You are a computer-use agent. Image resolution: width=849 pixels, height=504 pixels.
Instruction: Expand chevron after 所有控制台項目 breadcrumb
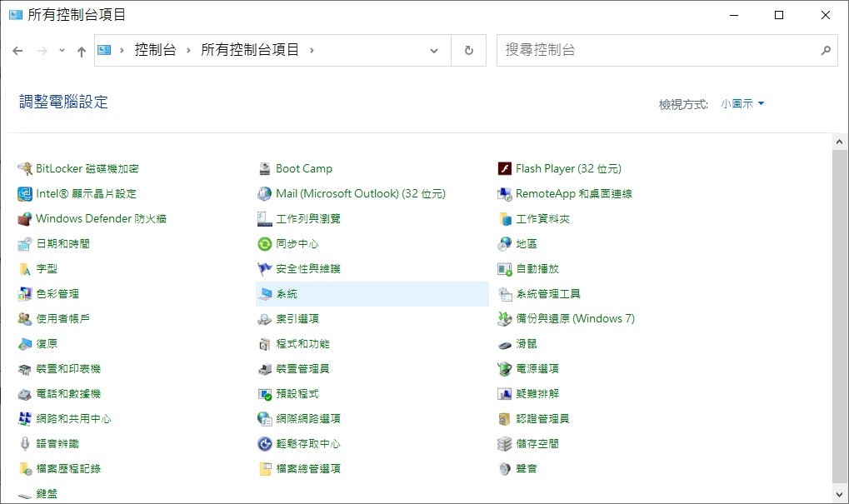(312, 50)
